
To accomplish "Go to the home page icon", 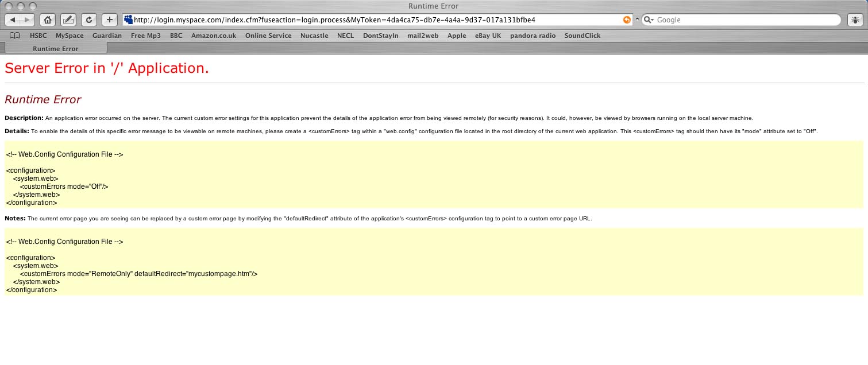I will (x=48, y=20).
